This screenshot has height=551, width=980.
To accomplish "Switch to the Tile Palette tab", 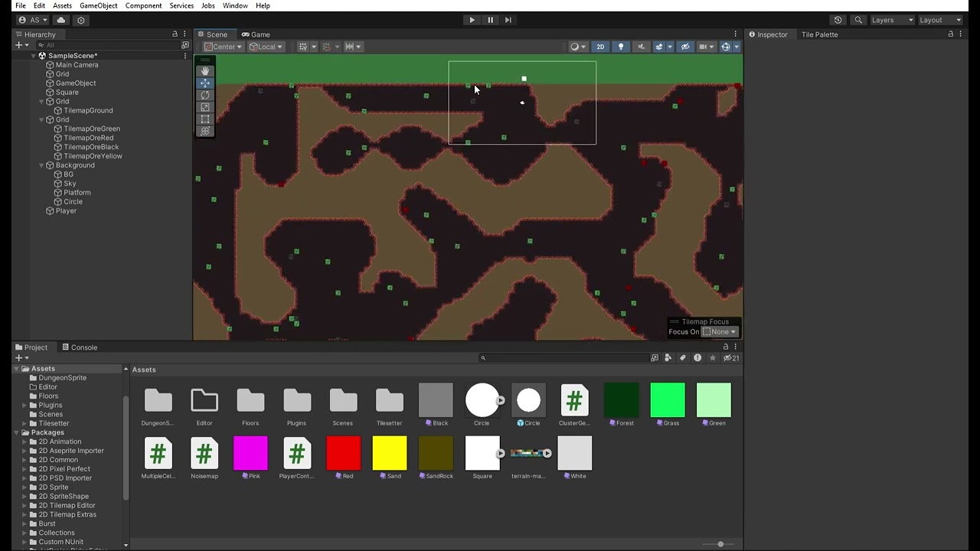I will (819, 34).
